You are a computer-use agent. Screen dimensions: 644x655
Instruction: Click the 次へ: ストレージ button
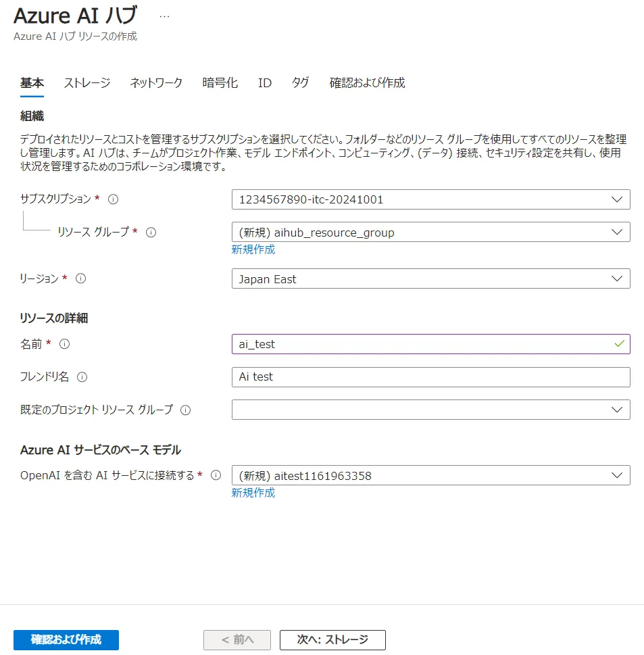coord(332,639)
